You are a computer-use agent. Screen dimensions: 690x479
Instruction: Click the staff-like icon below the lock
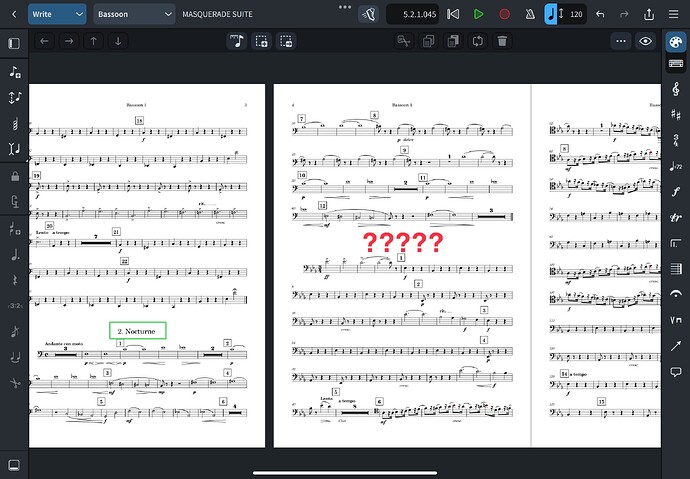click(15, 202)
